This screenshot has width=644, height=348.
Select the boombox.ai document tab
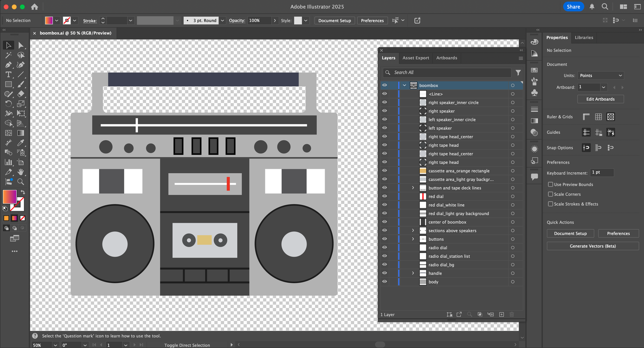76,33
